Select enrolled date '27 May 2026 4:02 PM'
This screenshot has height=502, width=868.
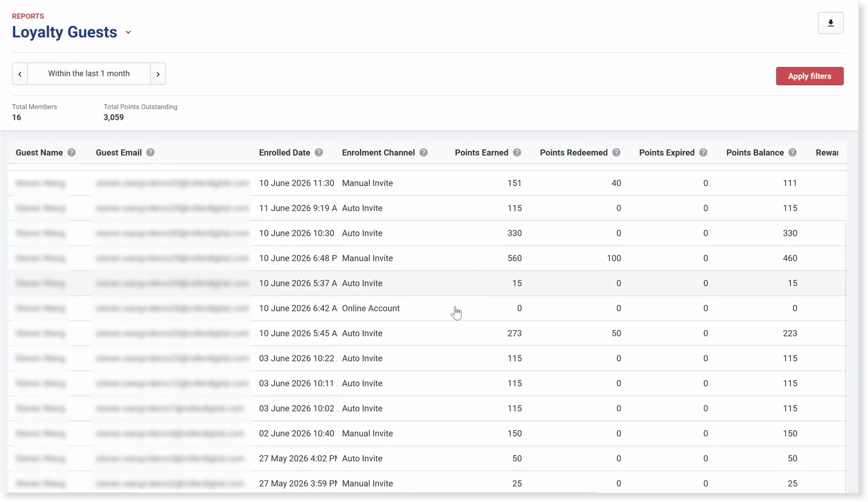tap(298, 458)
